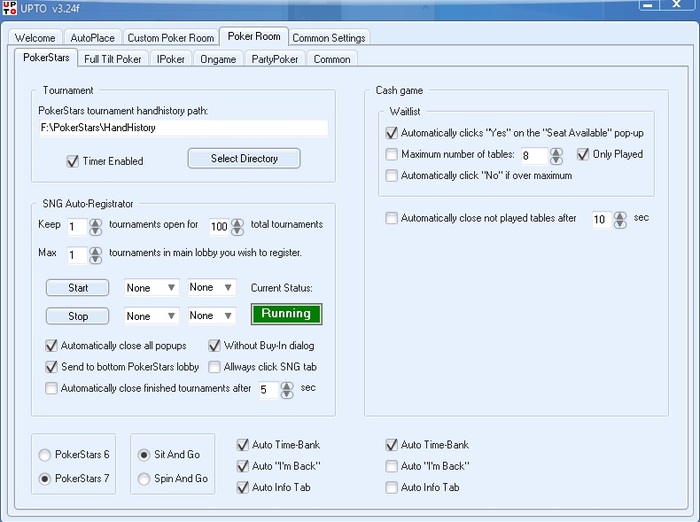Toggle tournament Auto "I'm Back" checkbox beside Sit And Go

tap(243, 466)
